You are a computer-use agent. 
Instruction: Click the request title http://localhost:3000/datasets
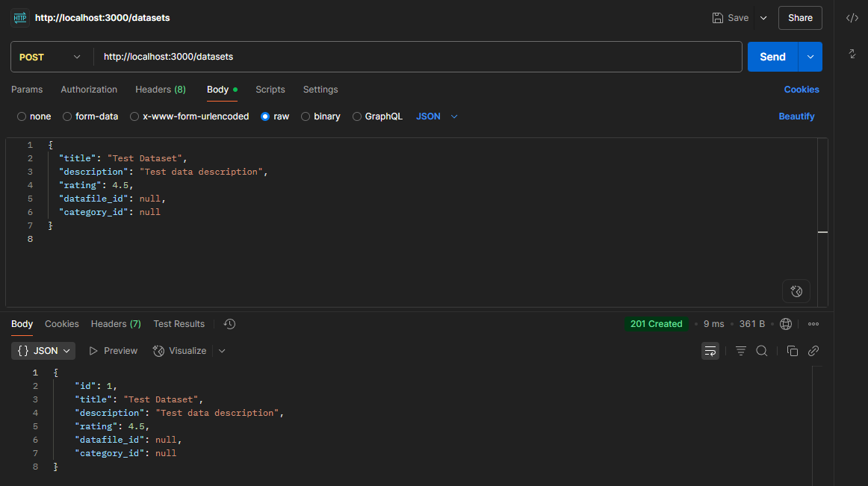102,18
